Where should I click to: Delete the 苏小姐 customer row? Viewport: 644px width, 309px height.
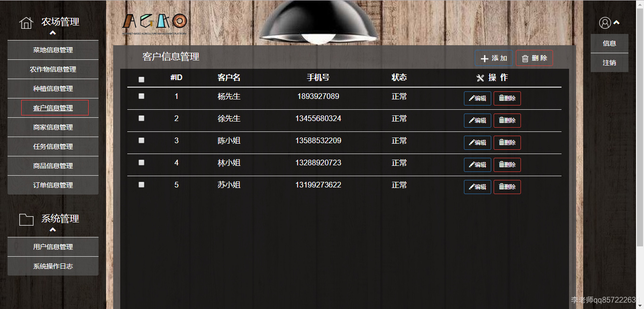[507, 187]
